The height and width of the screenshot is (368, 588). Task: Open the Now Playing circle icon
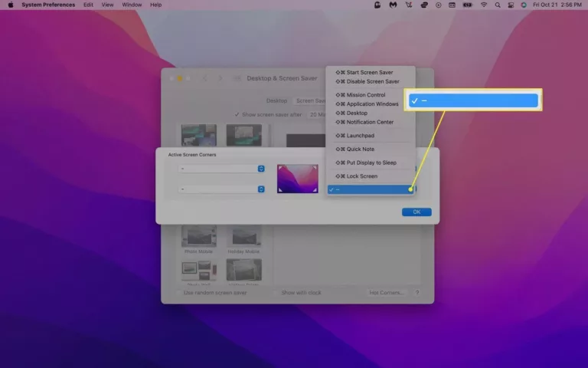pos(439,5)
